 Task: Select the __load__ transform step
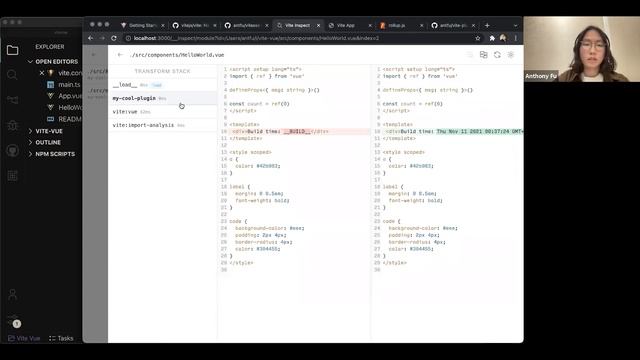[x=162, y=85]
